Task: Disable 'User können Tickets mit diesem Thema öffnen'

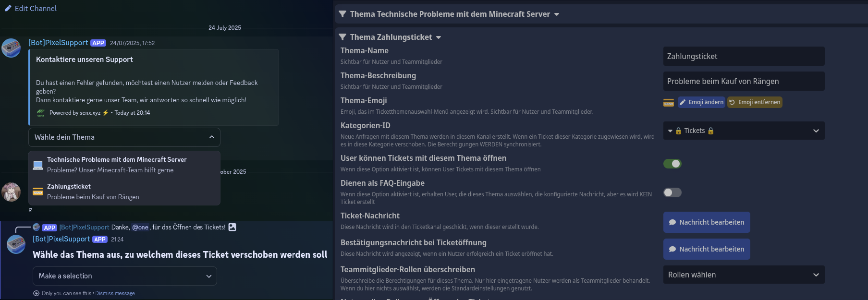Action: pyautogui.click(x=672, y=164)
